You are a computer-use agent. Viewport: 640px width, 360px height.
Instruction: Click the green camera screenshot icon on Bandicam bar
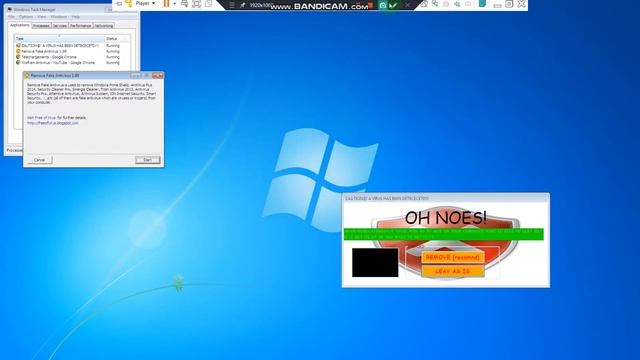382,5
